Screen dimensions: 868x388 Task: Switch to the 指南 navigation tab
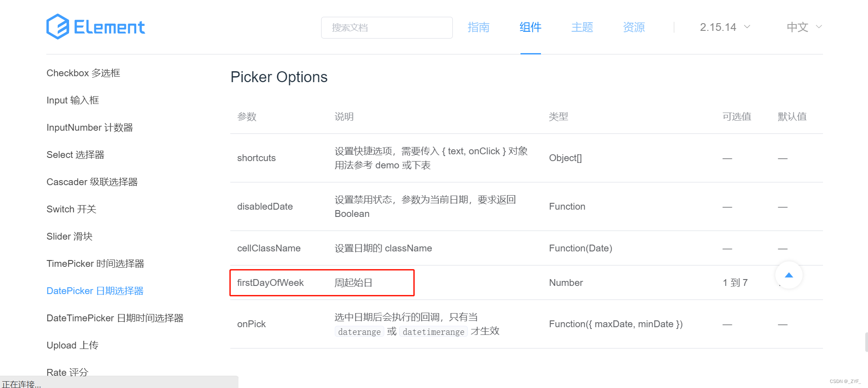(478, 27)
